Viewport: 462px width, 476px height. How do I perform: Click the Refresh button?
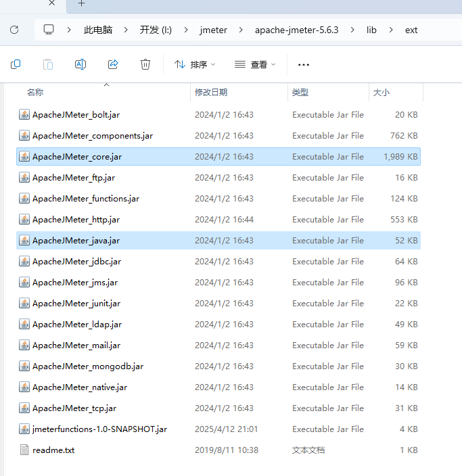pyautogui.click(x=14, y=30)
